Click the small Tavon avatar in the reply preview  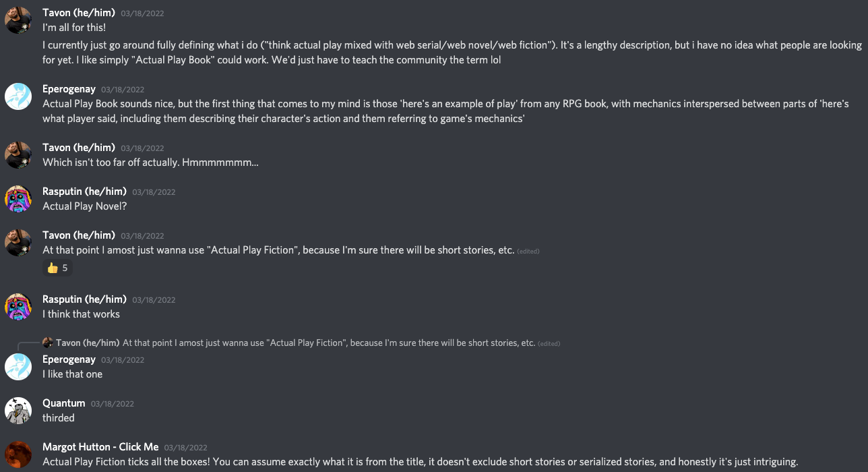(48, 343)
